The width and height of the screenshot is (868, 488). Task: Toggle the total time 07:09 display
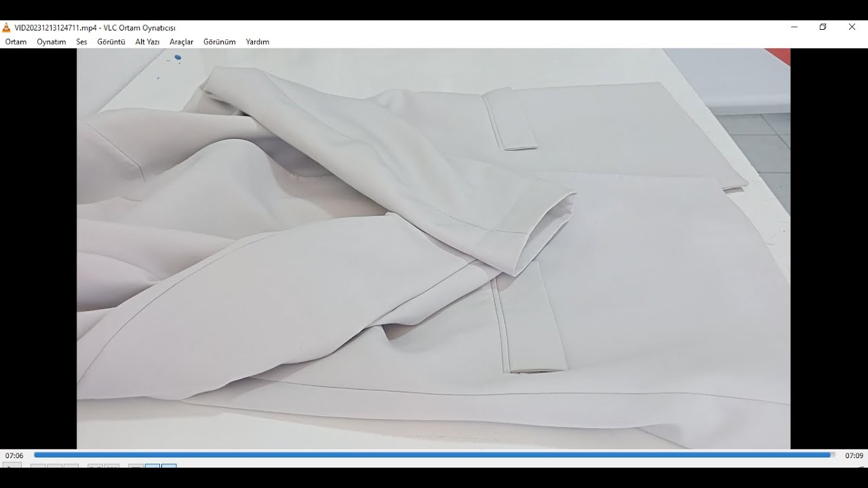[x=854, y=456]
